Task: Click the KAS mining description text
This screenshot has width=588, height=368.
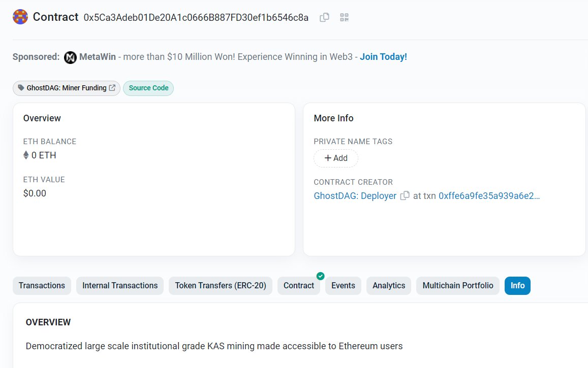Action: coord(214,346)
